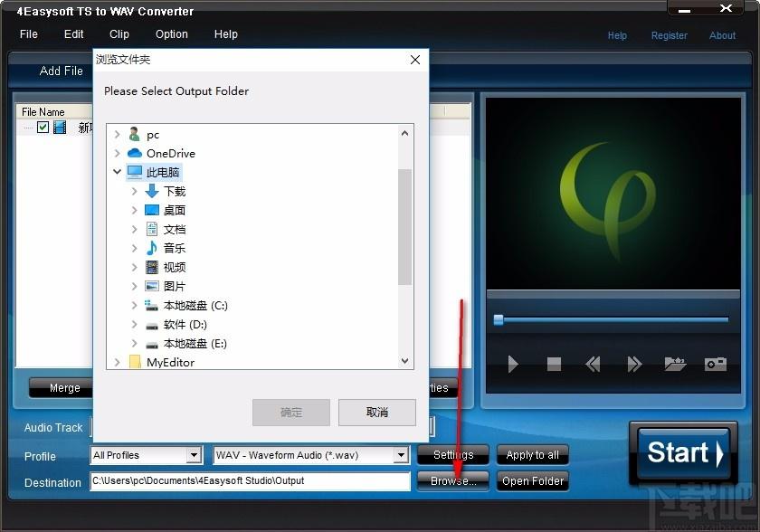Click the Browse... button

coord(453,481)
